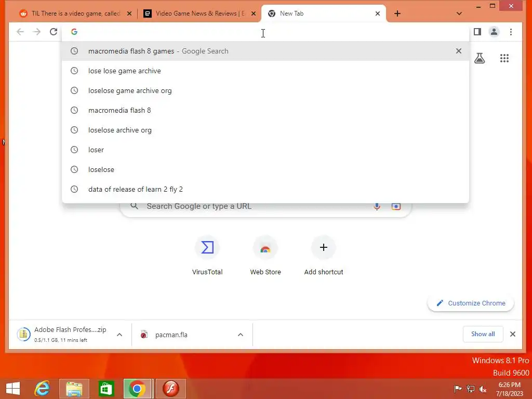Click Show all downloads
Image resolution: width=532 pixels, height=399 pixels.
coord(483,334)
